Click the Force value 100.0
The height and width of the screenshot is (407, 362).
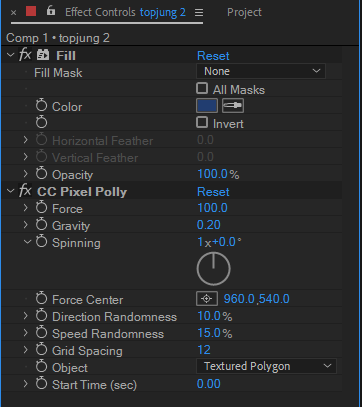click(x=212, y=208)
